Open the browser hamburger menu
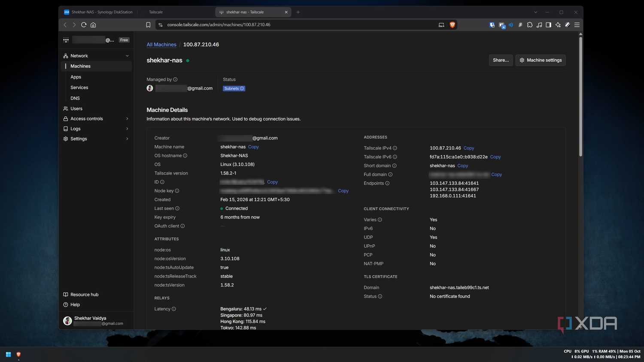Image resolution: width=644 pixels, height=362 pixels. click(577, 25)
